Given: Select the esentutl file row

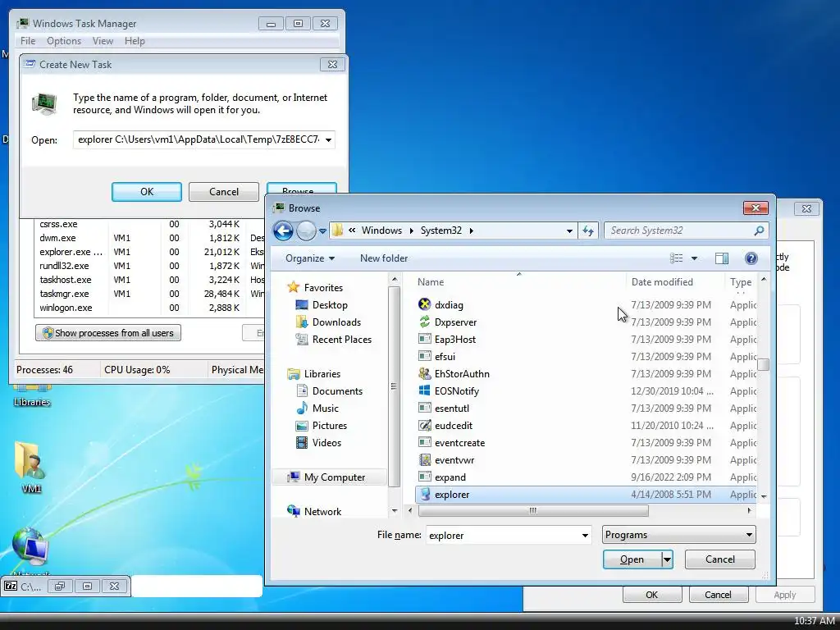Looking at the screenshot, I should pyautogui.click(x=586, y=409).
